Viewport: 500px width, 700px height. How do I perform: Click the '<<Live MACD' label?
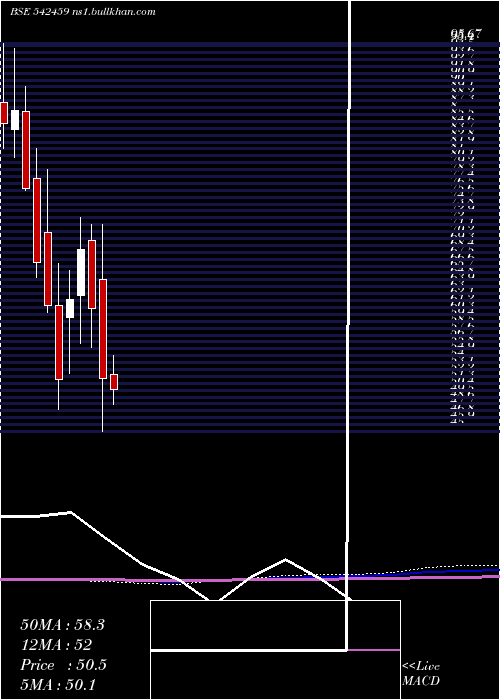point(421,674)
